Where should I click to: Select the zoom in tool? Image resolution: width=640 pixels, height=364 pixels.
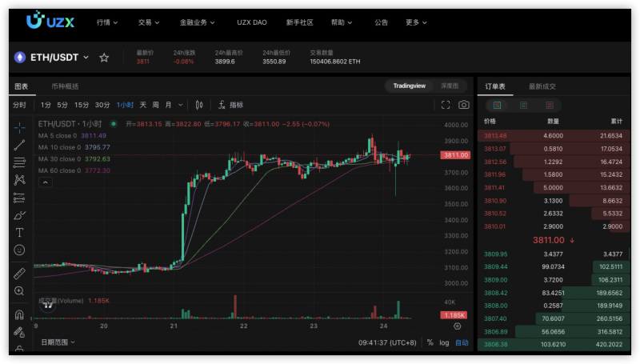(19, 291)
